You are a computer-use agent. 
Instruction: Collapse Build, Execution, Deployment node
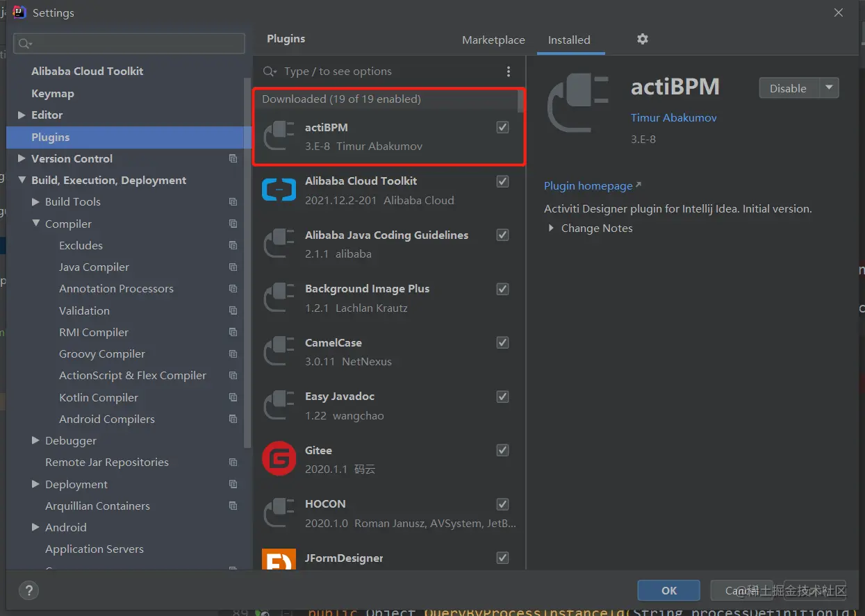22,181
